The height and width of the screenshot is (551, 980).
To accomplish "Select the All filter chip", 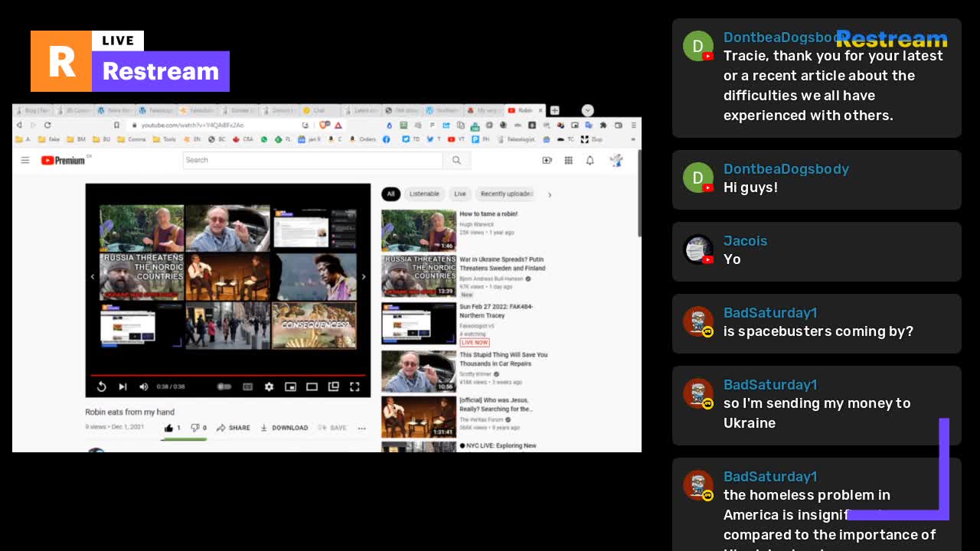I will click(390, 194).
